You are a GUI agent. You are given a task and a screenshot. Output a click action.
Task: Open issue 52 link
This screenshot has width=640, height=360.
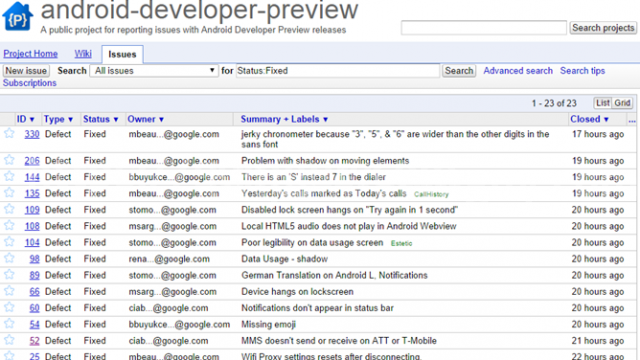[x=34, y=340]
